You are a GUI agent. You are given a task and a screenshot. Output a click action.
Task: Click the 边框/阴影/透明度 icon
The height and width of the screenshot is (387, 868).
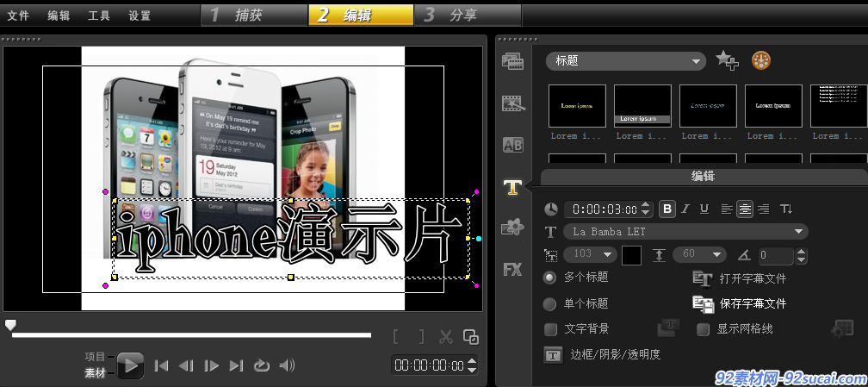pyautogui.click(x=553, y=355)
